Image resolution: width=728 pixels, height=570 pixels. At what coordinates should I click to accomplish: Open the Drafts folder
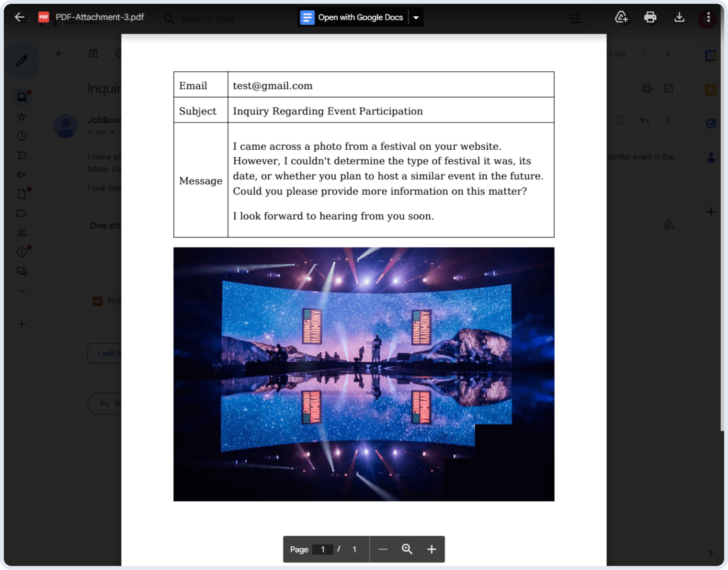[21, 193]
